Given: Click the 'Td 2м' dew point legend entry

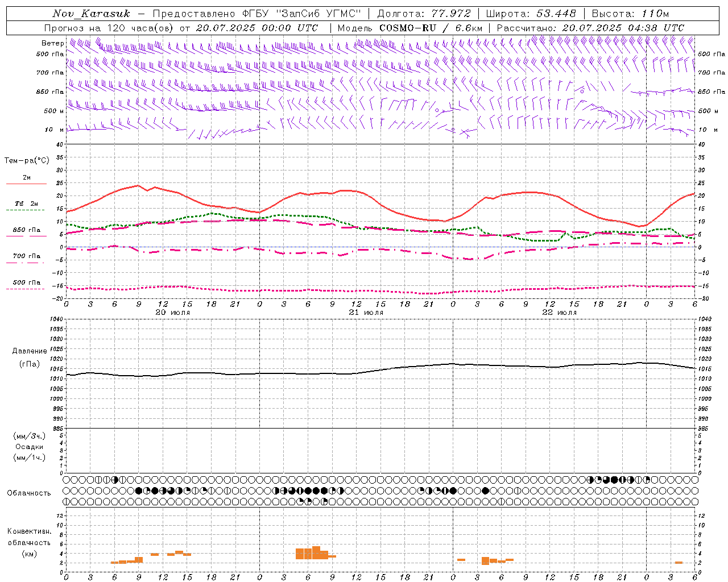Looking at the screenshot, I should (27, 203).
